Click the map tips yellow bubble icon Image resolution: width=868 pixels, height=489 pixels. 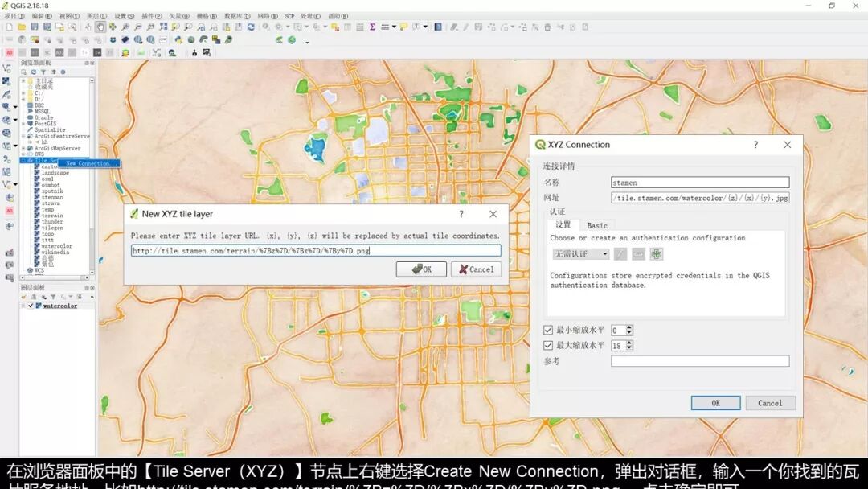403,27
